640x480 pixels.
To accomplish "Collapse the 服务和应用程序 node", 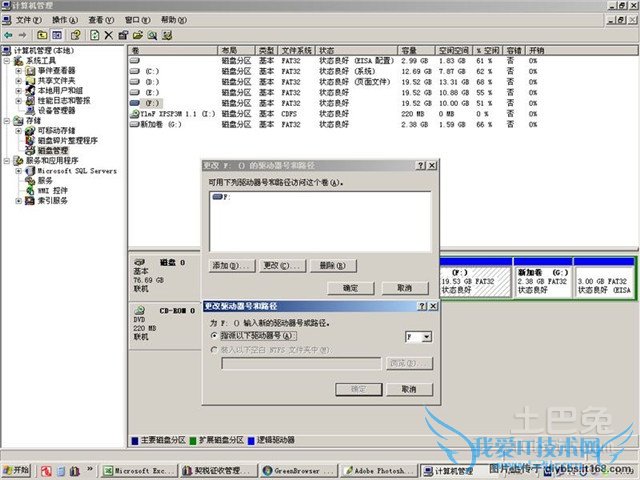I will (7, 161).
